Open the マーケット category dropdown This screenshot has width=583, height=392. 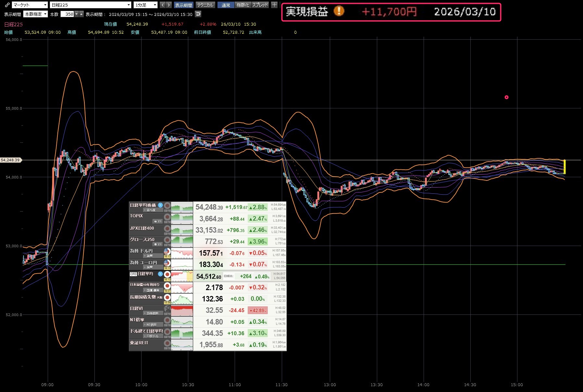pyautogui.click(x=30, y=5)
